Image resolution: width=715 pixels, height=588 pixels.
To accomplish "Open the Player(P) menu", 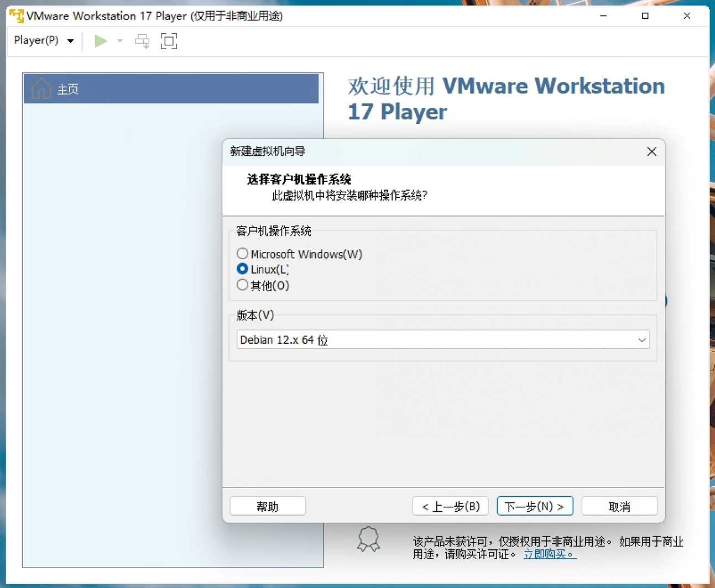I will [x=44, y=40].
